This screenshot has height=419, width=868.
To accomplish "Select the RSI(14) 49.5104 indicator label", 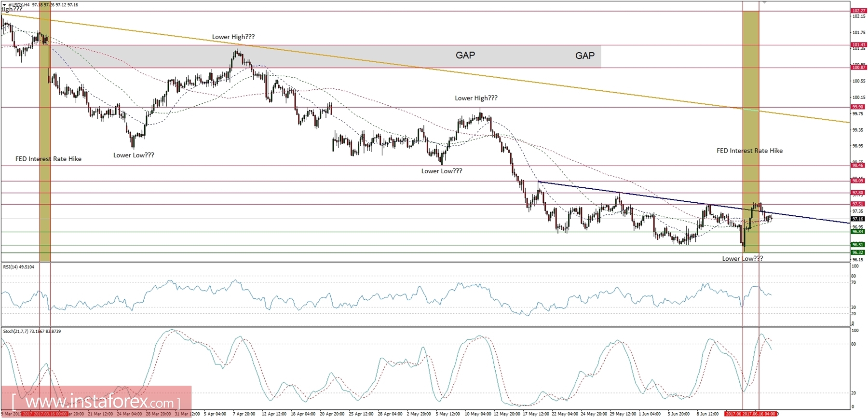I will click(x=19, y=267).
